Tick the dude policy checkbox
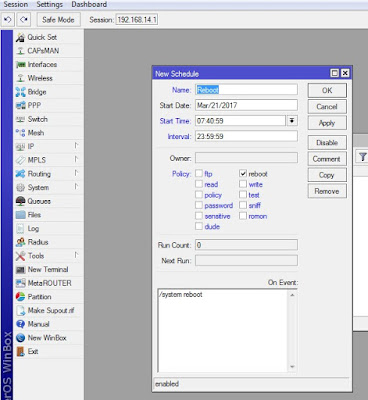 tap(199, 227)
